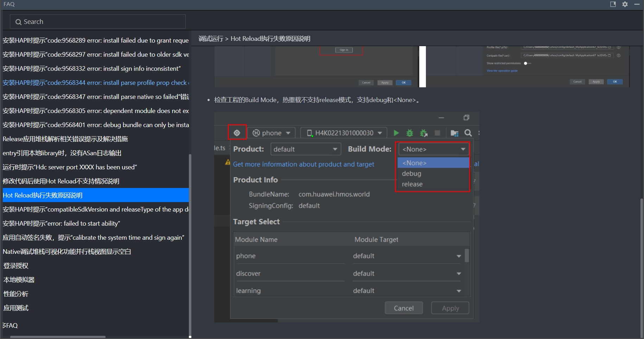
Task: Open the Product default dropdown
Action: [306, 149]
